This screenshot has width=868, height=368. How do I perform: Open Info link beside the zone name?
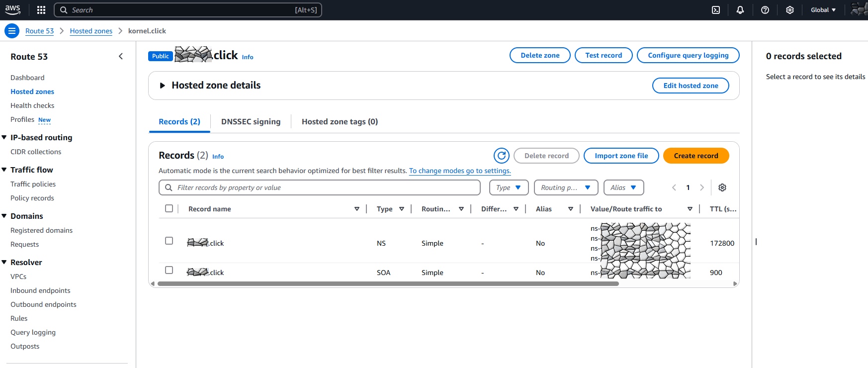pos(248,57)
